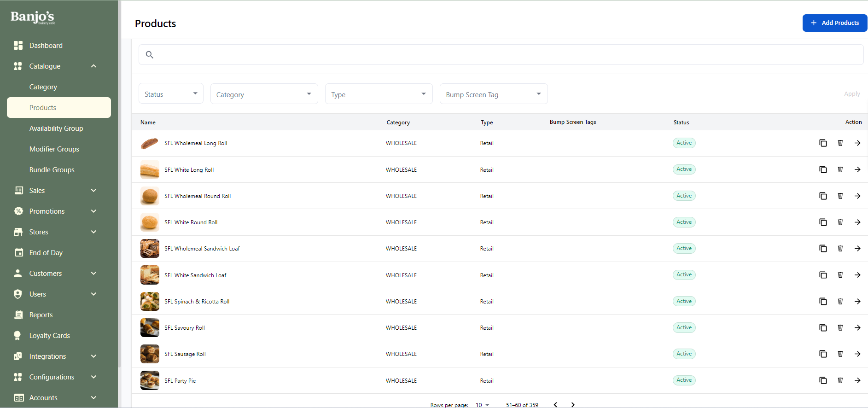This screenshot has height=408, width=868.
Task: Open the Category filter dropdown
Action: pyautogui.click(x=264, y=94)
